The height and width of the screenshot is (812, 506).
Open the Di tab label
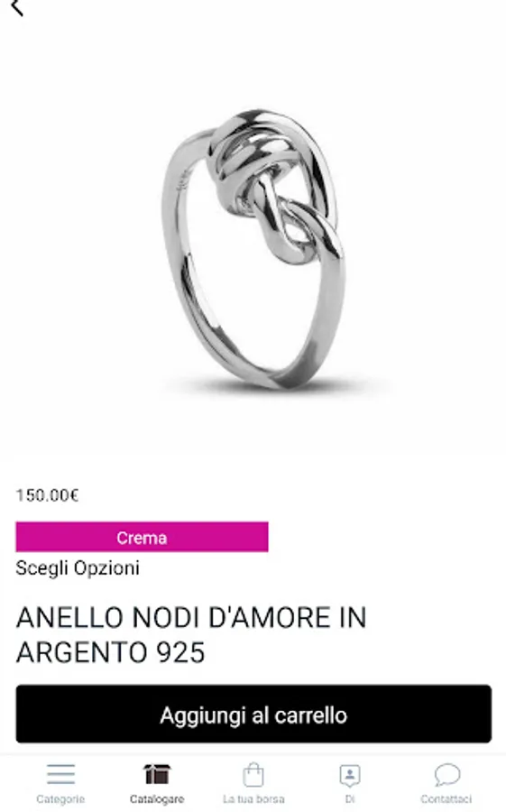[350, 799]
